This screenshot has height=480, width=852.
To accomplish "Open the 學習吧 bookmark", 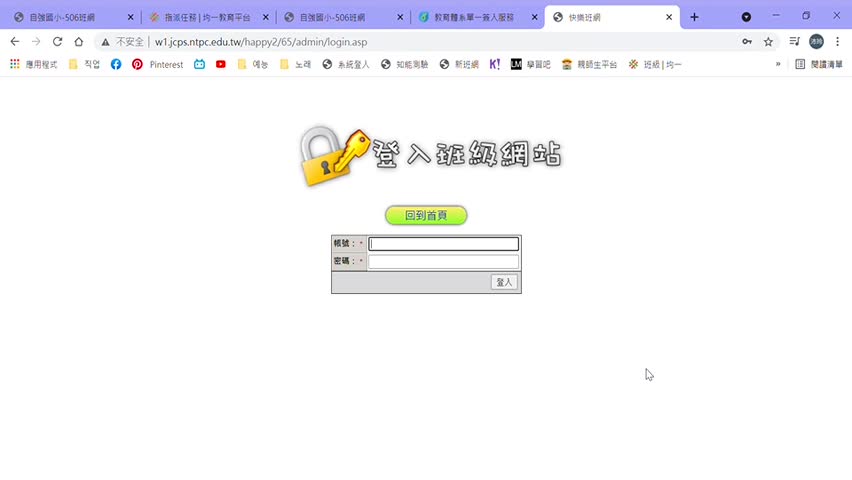I will pos(530,64).
